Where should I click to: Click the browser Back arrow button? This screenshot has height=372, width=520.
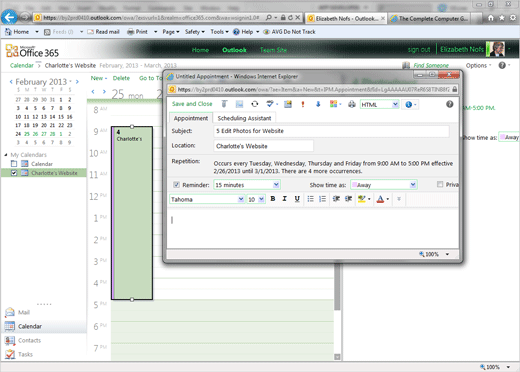pyautogui.click(x=9, y=17)
